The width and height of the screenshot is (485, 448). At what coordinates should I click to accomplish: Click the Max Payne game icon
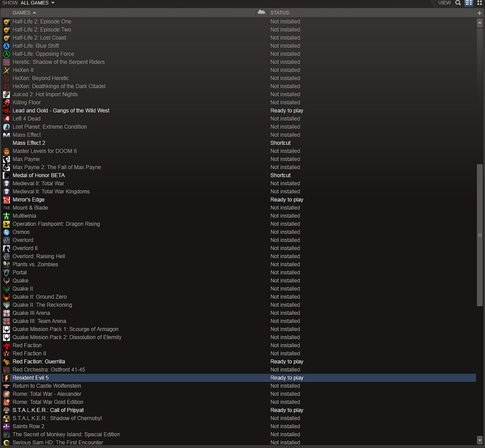pyautogui.click(x=7, y=159)
